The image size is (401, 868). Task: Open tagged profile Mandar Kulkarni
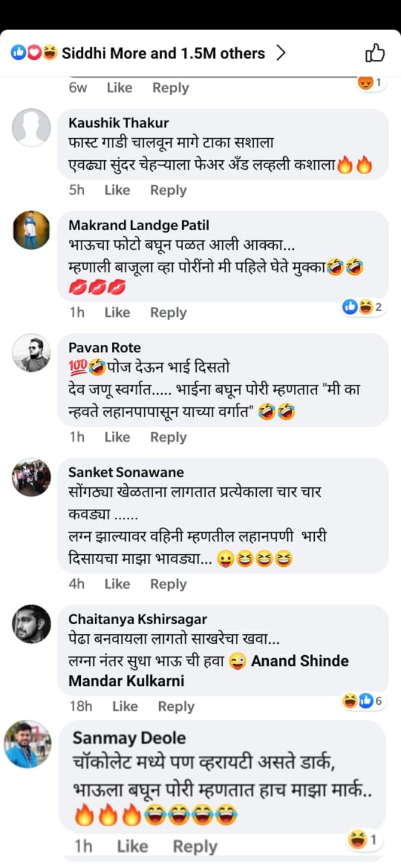[126, 681]
